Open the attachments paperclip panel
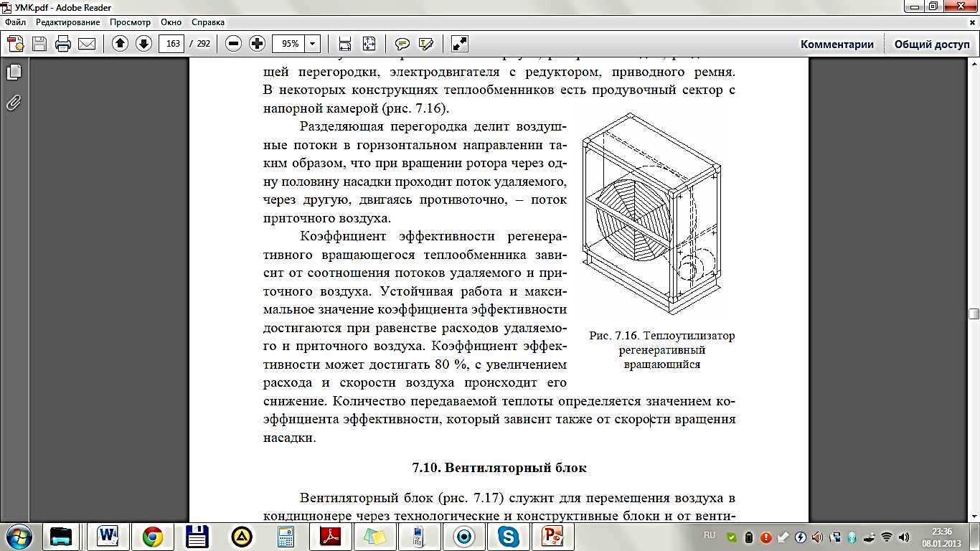This screenshot has width=980, height=551. point(14,103)
